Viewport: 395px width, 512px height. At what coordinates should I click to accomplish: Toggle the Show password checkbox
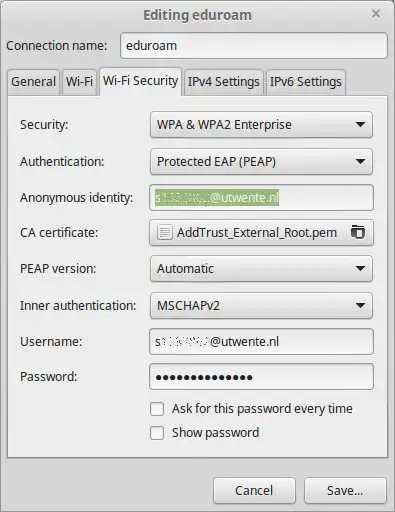157,433
